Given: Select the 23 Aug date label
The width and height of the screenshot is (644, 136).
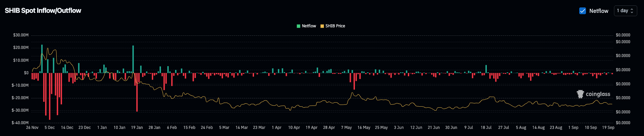Looking at the screenshot, I should click(x=556, y=128).
